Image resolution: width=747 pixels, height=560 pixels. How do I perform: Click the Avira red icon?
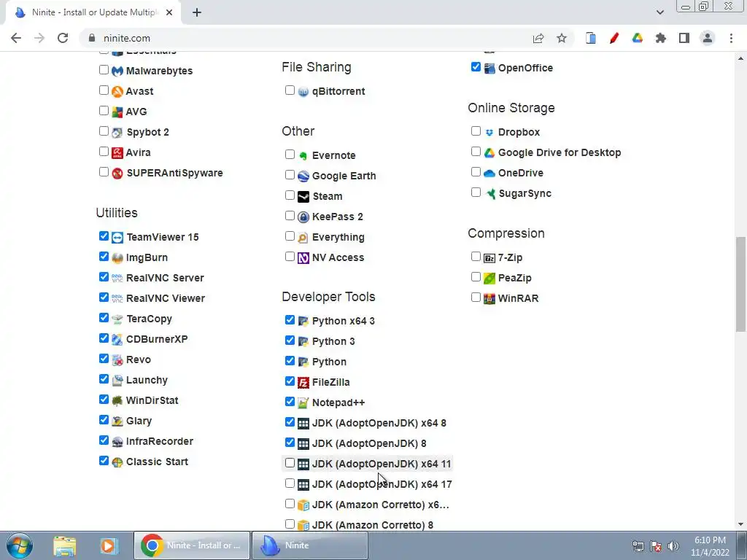coord(117,153)
